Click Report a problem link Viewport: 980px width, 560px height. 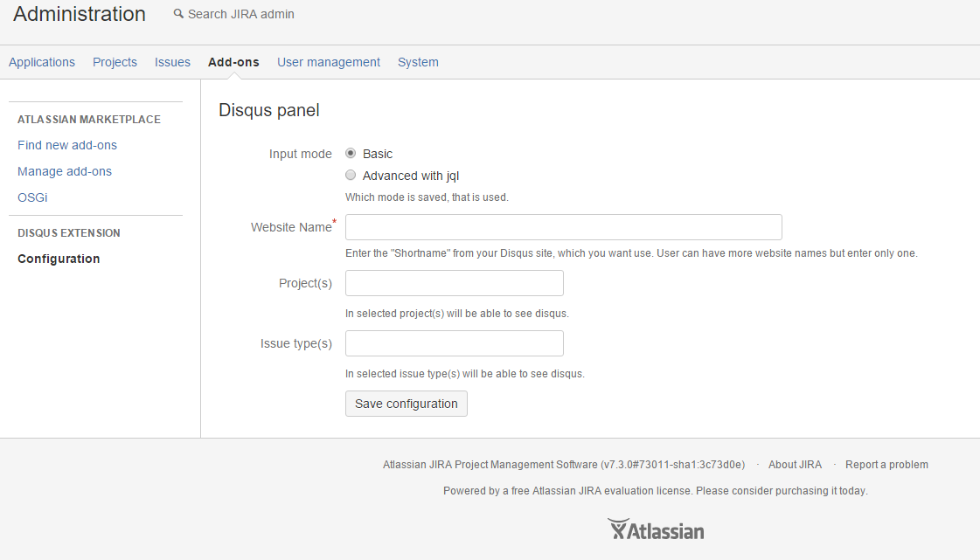click(x=886, y=465)
